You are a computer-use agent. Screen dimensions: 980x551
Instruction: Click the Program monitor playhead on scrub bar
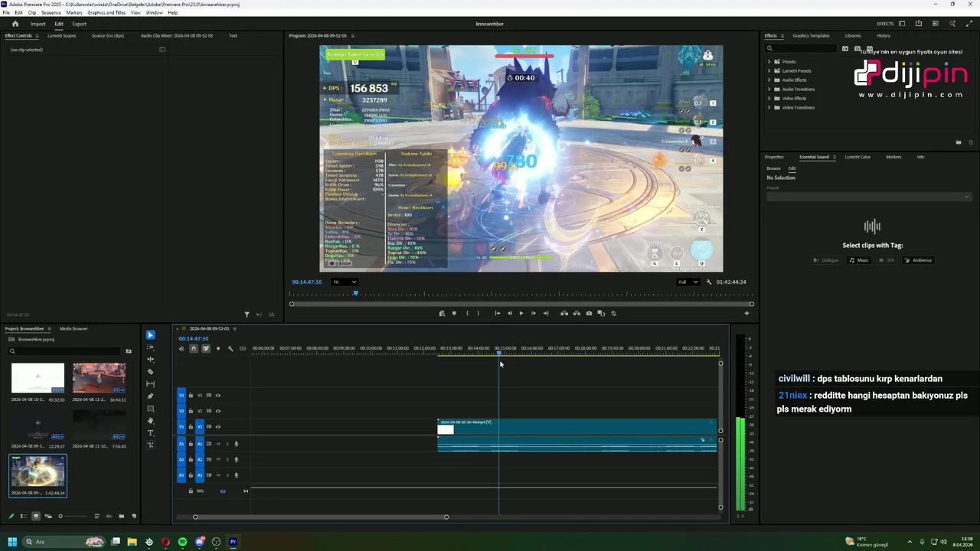pyautogui.click(x=355, y=294)
